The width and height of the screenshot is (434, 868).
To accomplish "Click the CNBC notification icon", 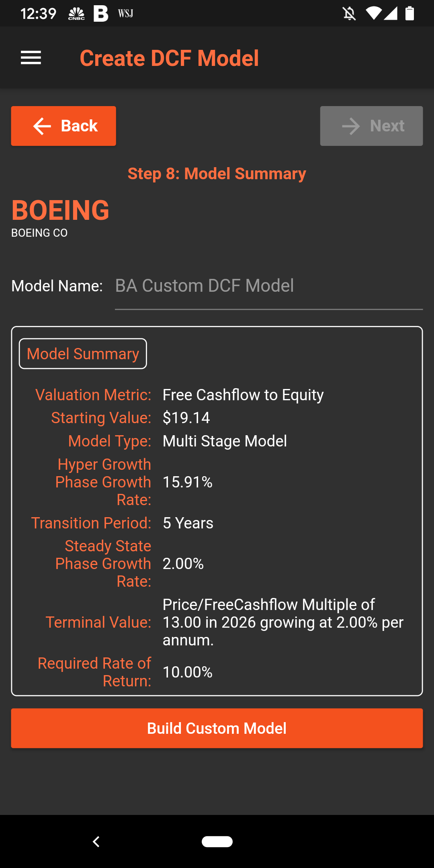I will 76,14.
